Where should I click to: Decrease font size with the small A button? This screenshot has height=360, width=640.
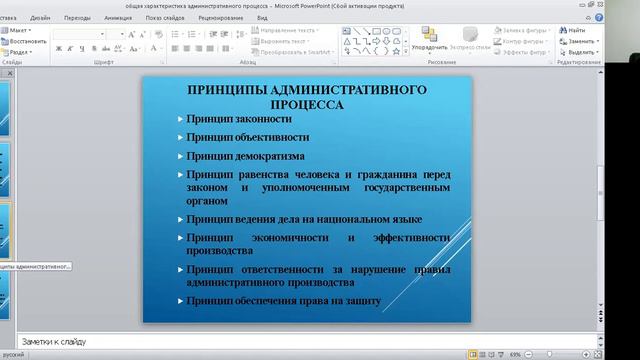(142, 35)
